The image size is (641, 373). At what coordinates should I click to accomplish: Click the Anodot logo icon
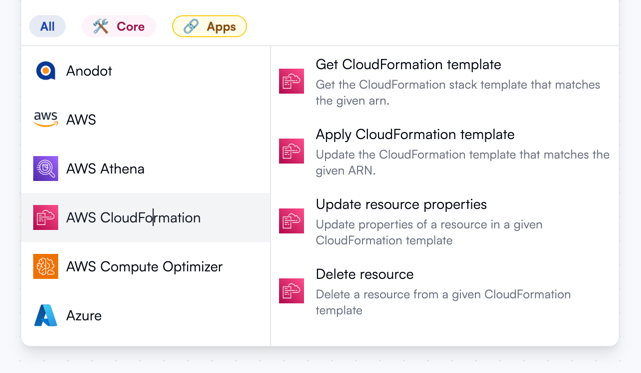pos(45,71)
